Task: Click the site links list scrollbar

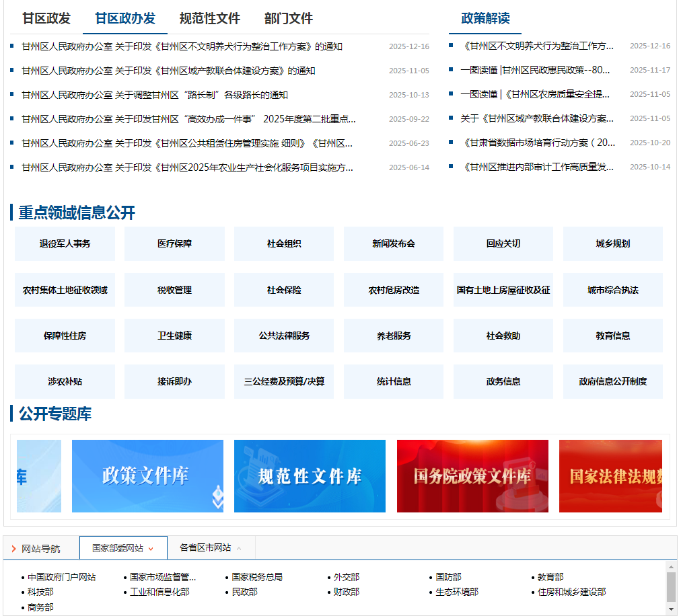Action: tap(671, 587)
